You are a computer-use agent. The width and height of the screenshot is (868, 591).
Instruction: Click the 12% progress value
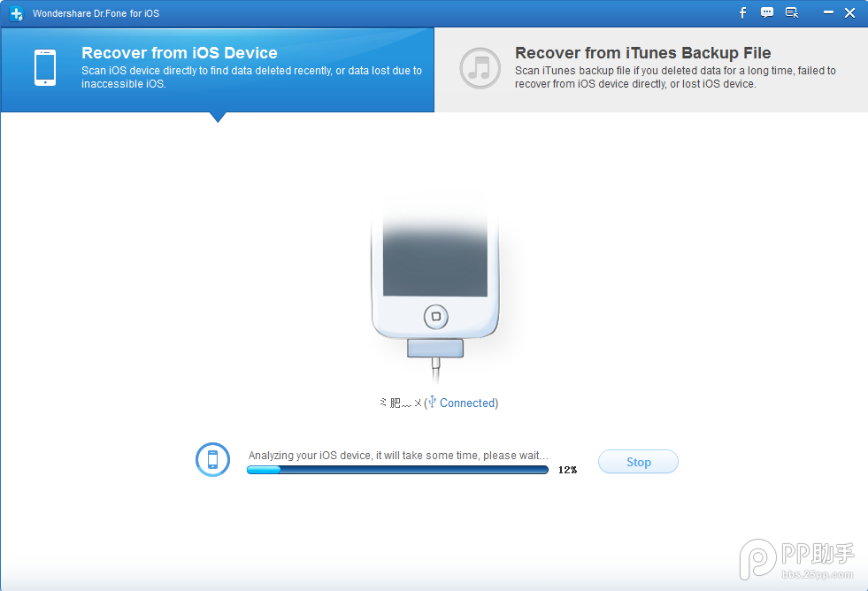pos(567,470)
